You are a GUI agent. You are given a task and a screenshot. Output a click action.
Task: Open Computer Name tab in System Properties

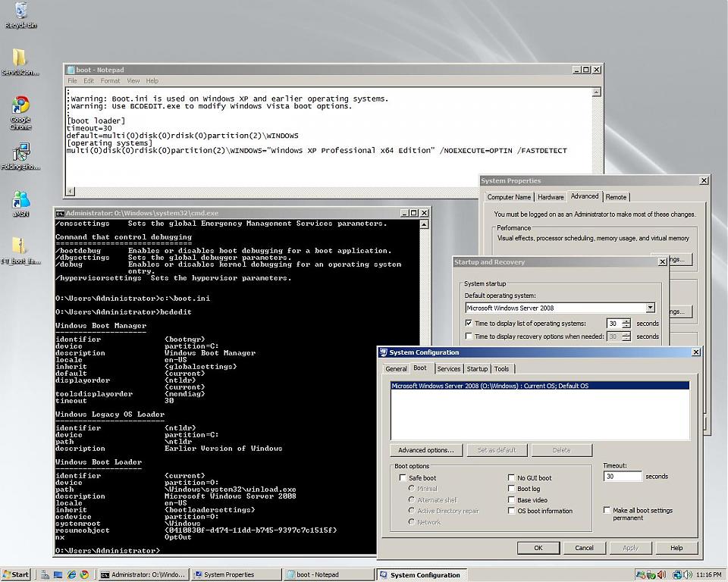509,197
